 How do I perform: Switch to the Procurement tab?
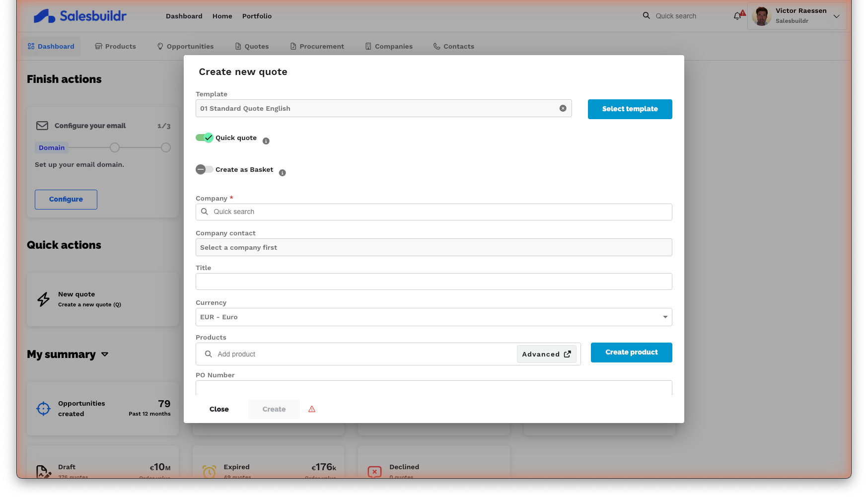click(x=317, y=46)
